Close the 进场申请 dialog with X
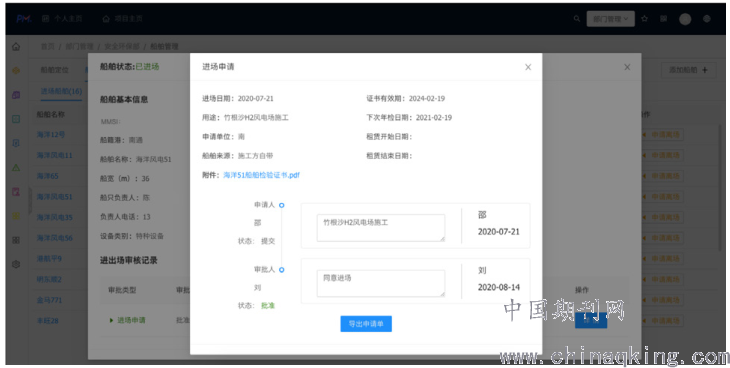Screen dimensions: 730x368 (x=528, y=67)
